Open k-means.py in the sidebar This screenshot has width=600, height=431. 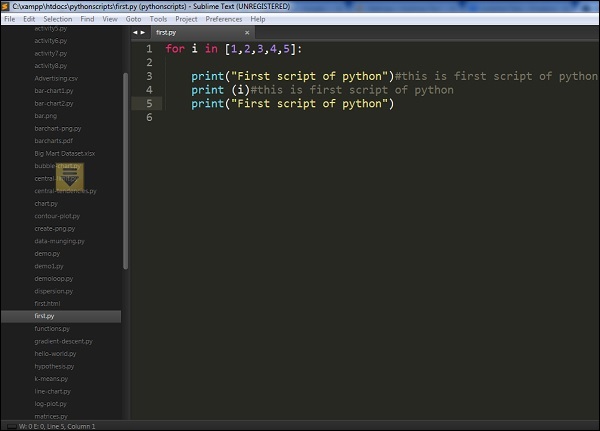[x=51, y=379]
